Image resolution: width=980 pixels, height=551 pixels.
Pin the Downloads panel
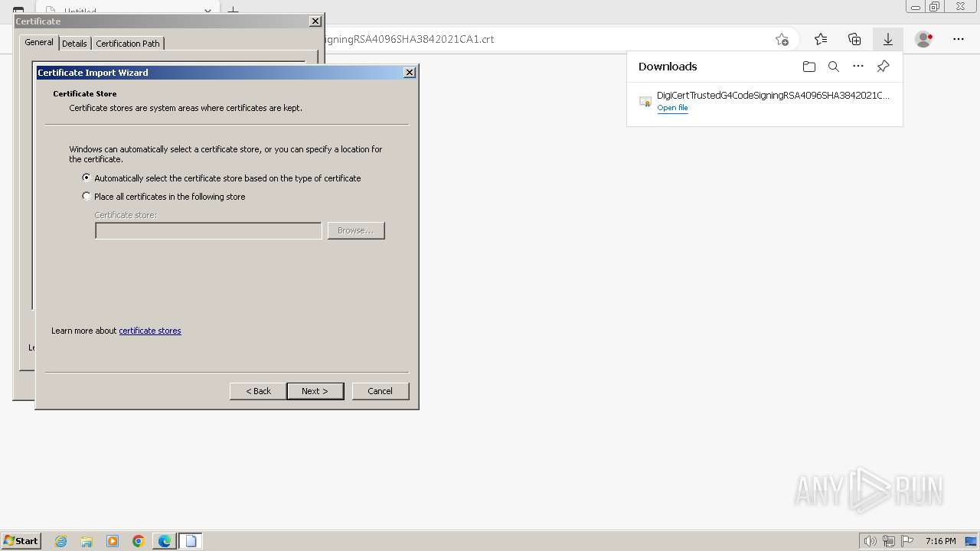[883, 67]
